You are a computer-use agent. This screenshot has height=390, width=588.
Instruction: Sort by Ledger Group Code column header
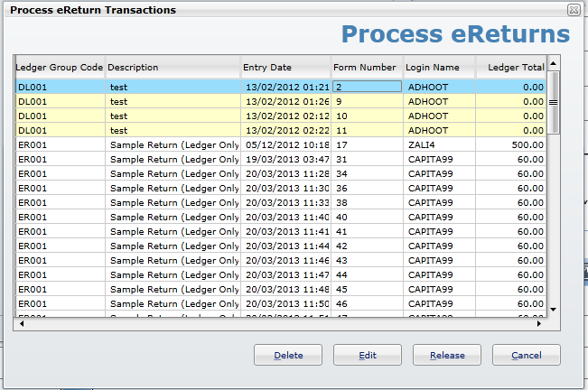[60, 68]
